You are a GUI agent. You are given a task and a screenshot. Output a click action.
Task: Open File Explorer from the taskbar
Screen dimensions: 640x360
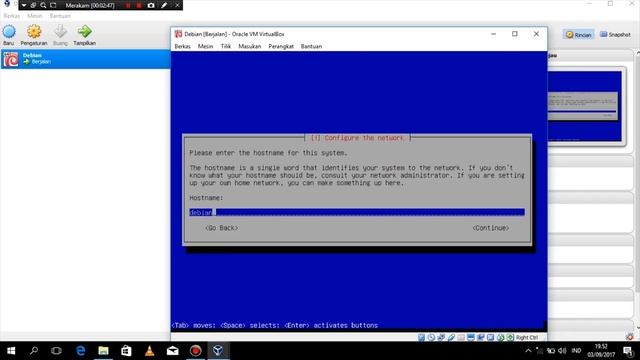click(103, 351)
